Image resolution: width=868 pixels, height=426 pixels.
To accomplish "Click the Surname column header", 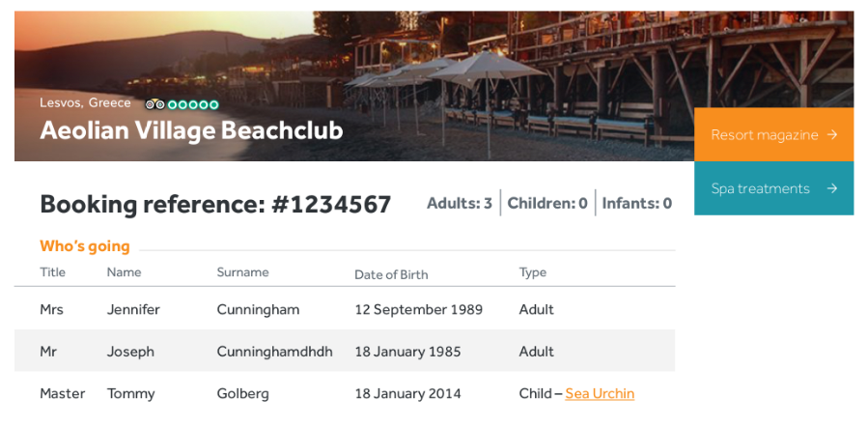I will point(242,272).
